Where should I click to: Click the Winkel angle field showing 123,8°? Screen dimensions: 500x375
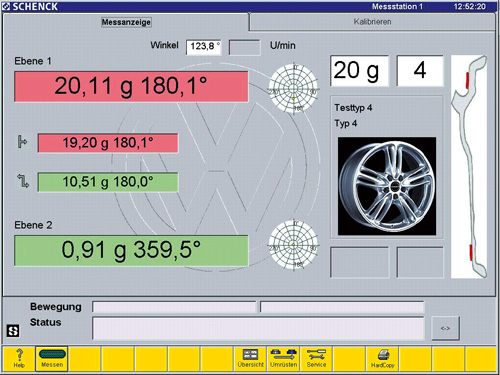(204, 47)
